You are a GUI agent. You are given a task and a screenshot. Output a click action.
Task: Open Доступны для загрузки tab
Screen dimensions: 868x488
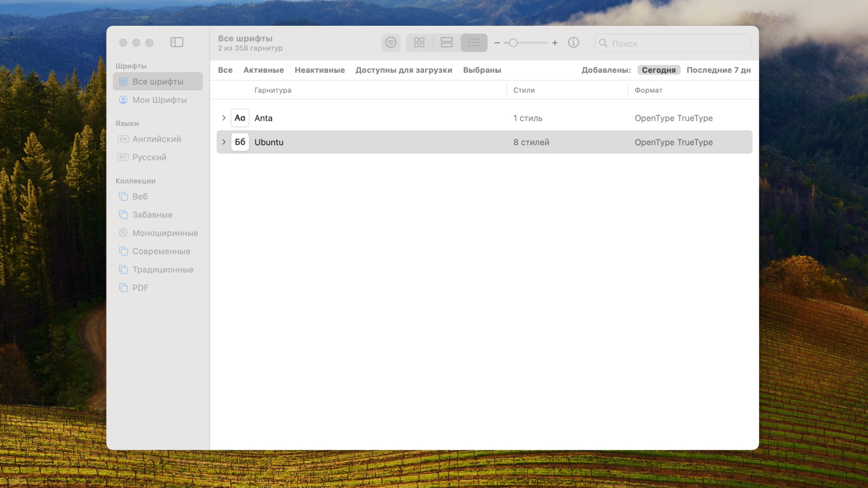404,70
